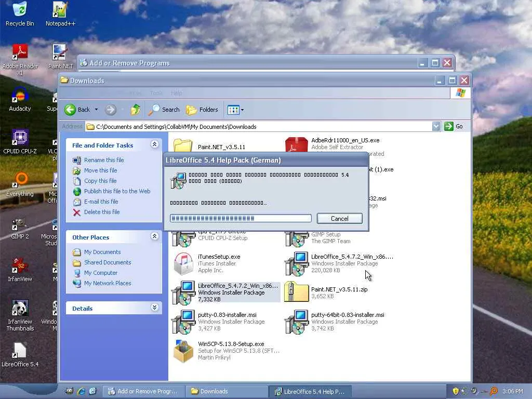This screenshot has height=399, width=532.
Task: Switch to Add or Remove Programs taskbar button
Action: [143, 392]
